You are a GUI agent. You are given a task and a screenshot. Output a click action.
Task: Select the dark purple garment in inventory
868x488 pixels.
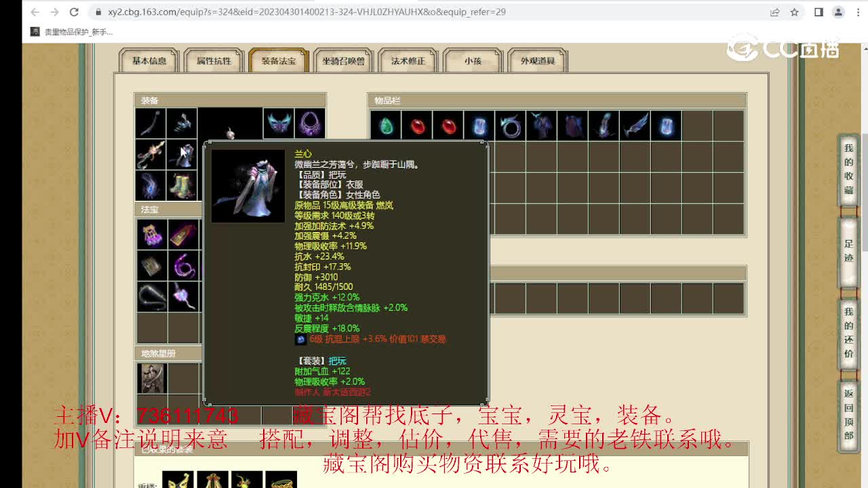(x=573, y=125)
